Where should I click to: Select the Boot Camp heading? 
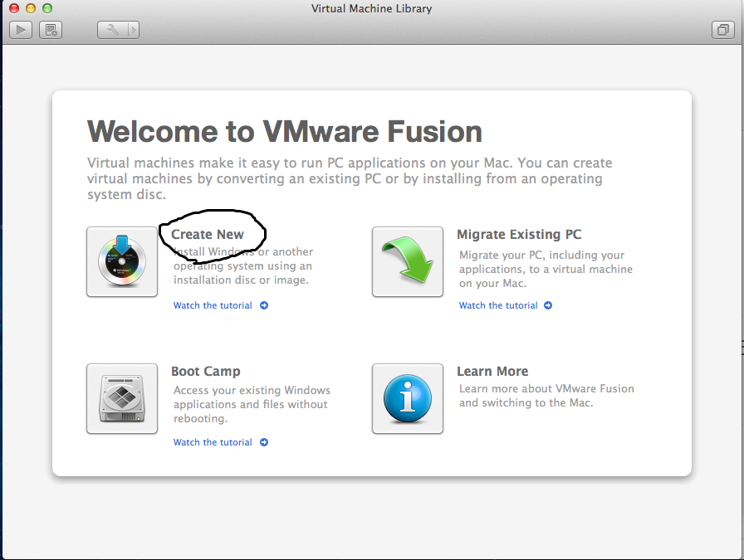pyautogui.click(x=206, y=372)
